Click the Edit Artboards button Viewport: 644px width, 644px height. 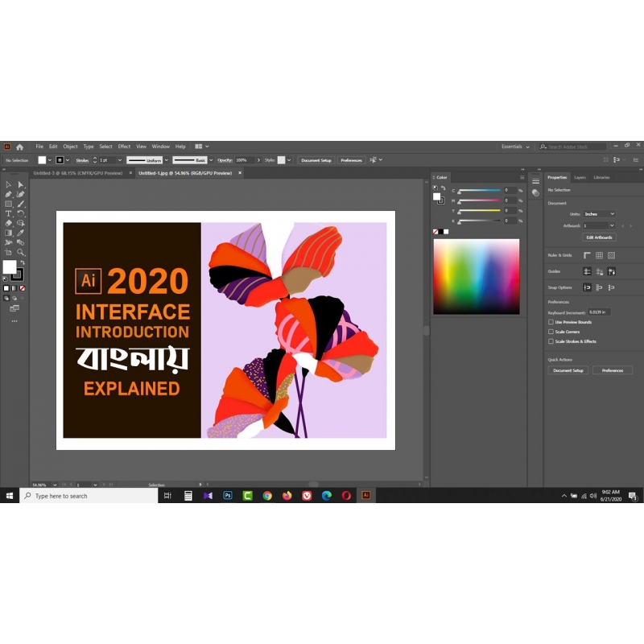pyautogui.click(x=599, y=237)
